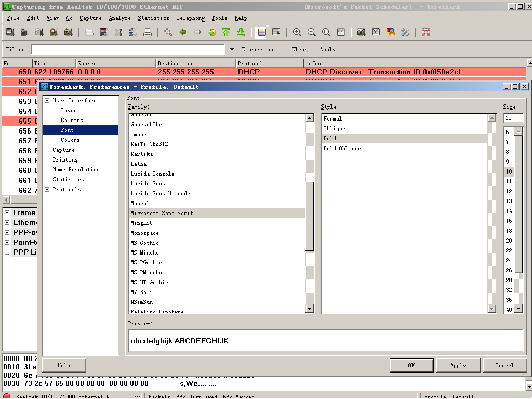Stop the running live capture
Screen dimensions: 532x399
coord(54,32)
